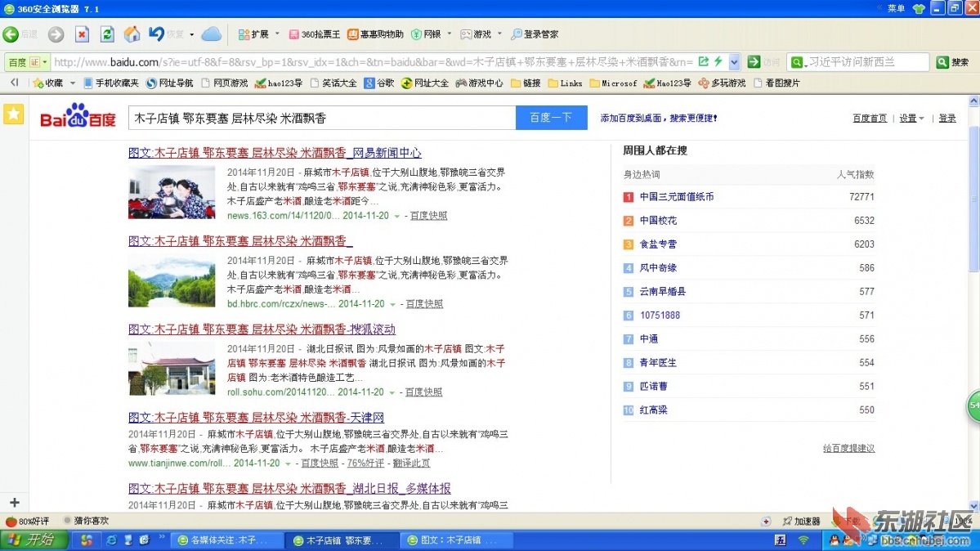Click the yellow star favorites sidebar icon
Screen dimensions: 980x551
point(13,114)
